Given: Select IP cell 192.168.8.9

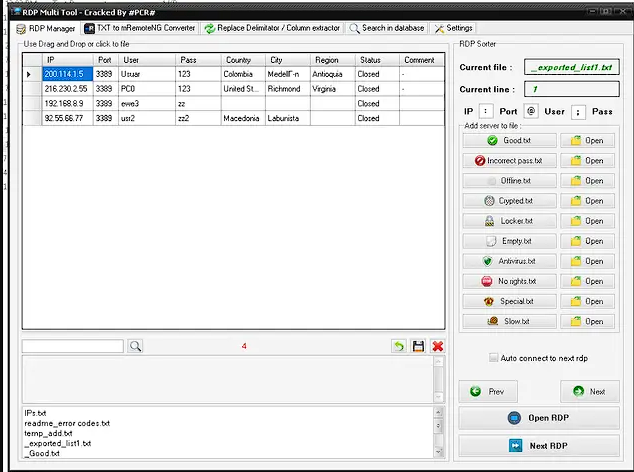Looking at the screenshot, I should [68, 104].
